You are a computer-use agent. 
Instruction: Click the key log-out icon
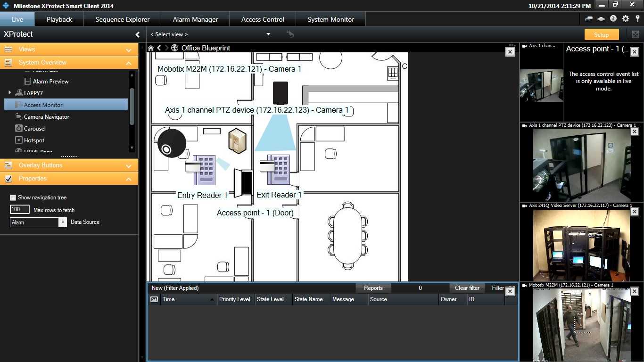637,19
